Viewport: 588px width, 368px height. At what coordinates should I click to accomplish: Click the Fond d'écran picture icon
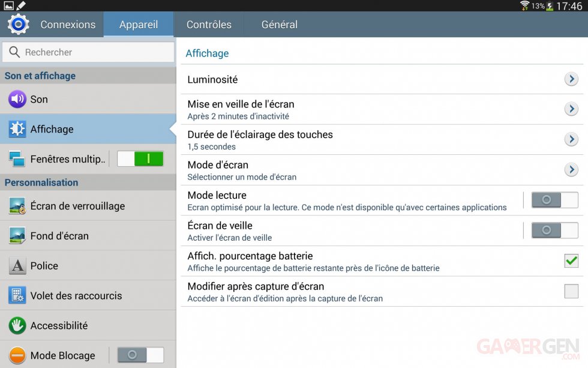[x=17, y=236]
